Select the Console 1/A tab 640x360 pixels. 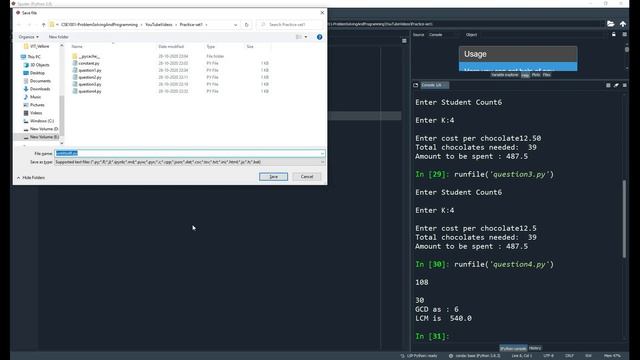(434, 85)
